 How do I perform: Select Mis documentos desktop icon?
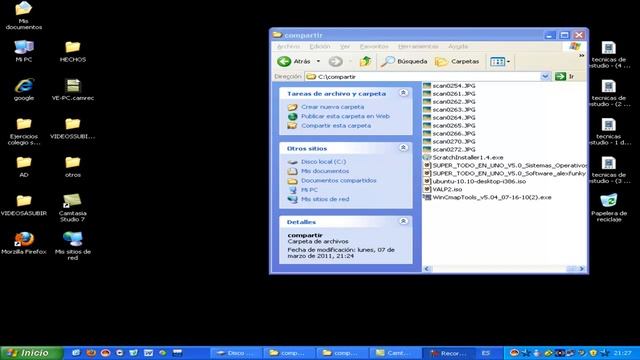(24, 16)
